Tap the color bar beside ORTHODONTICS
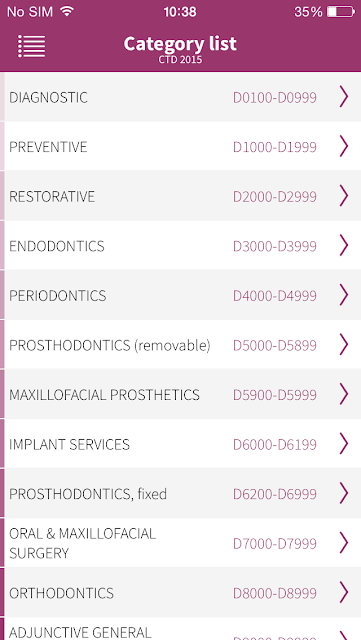Screen dimensions: 361x640 pos(2,592)
